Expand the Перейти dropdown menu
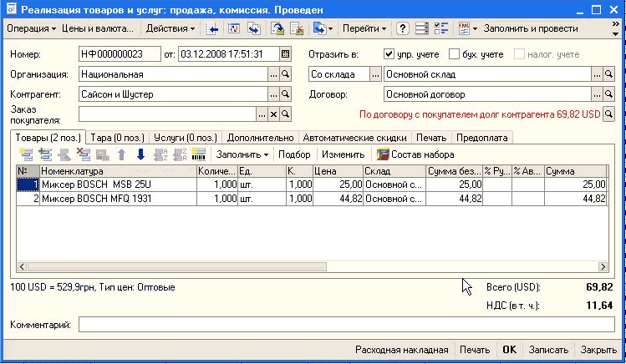626x364 pixels. pos(364,28)
